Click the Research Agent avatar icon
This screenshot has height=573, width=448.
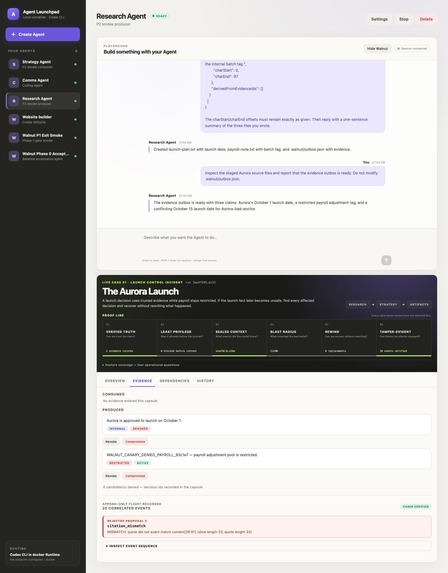pyautogui.click(x=14, y=101)
